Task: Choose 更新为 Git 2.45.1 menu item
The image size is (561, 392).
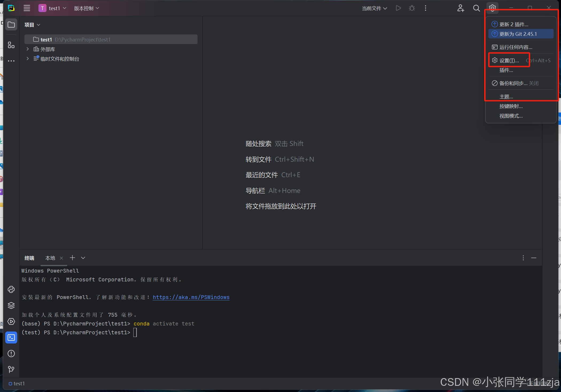Action: click(x=518, y=34)
